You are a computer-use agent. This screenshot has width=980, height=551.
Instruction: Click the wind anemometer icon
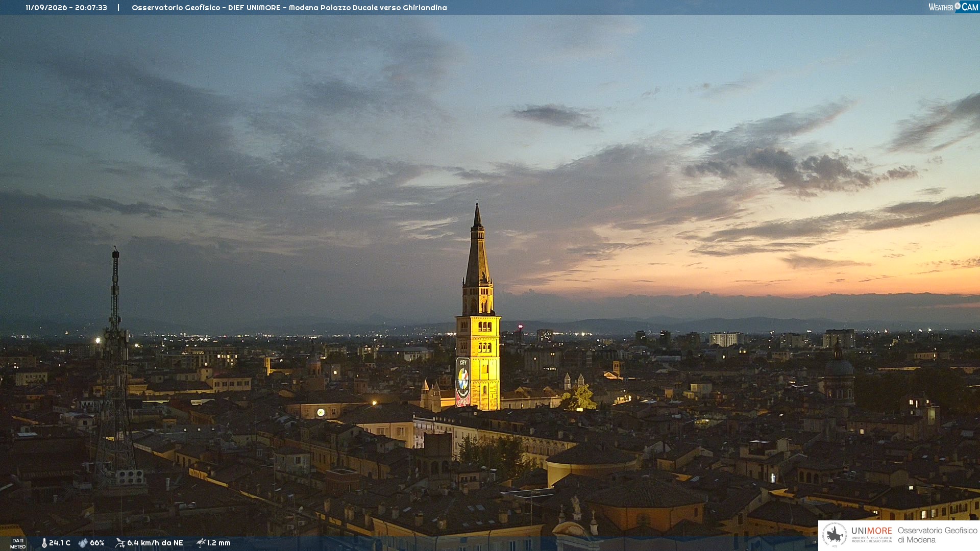(120, 543)
